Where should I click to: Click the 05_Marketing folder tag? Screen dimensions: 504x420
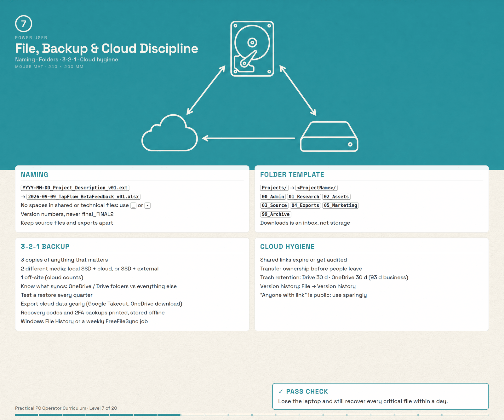(x=341, y=205)
